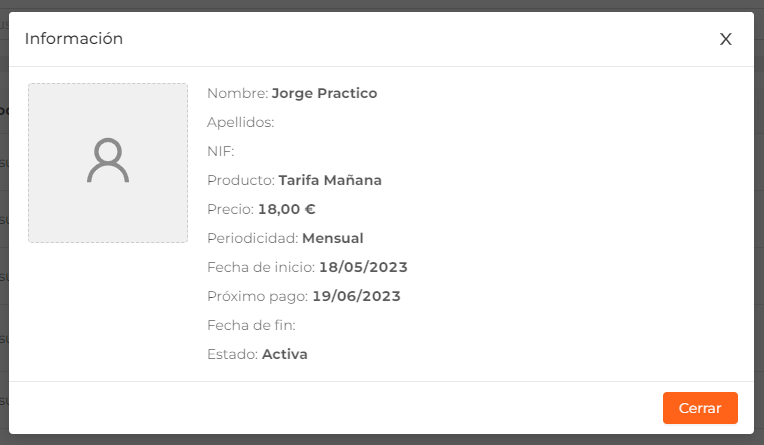Select the dashed profile photo placeholder box
The image size is (764, 445).
[108, 163]
